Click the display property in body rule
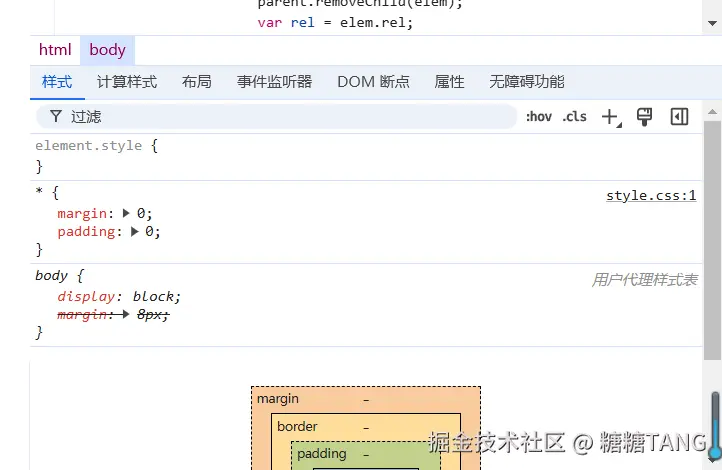This screenshot has width=722, height=470. coord(86,296)
